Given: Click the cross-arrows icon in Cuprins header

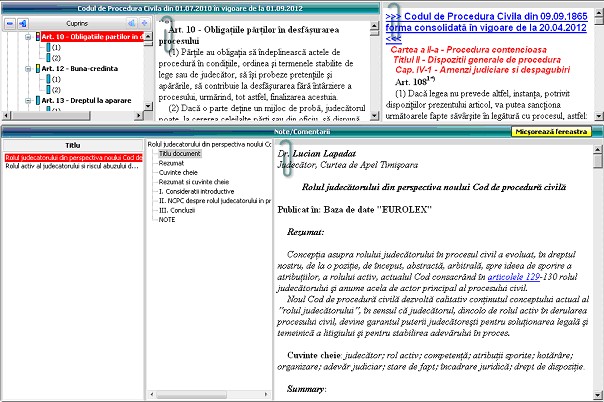Looking at the screenshot, I should coord(144,23).
